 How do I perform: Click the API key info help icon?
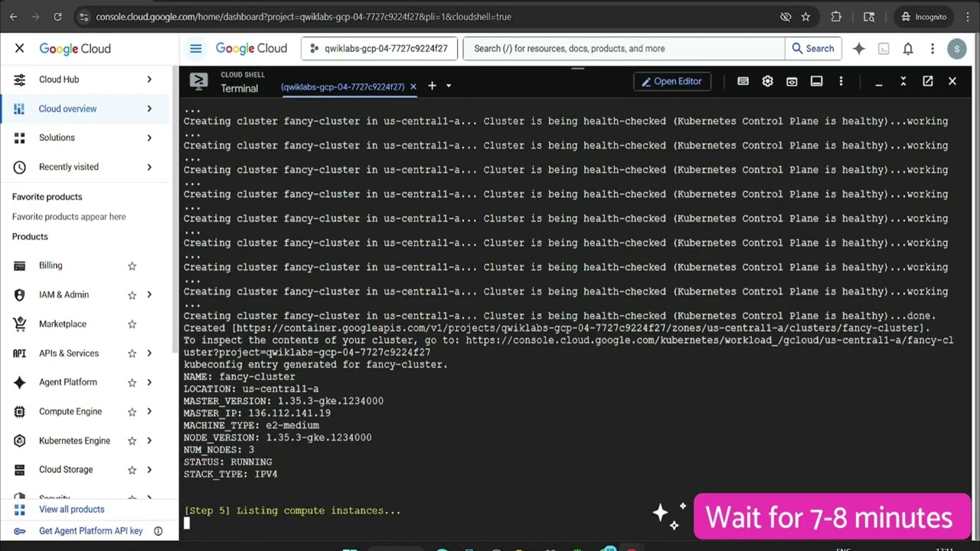(158, 531)
